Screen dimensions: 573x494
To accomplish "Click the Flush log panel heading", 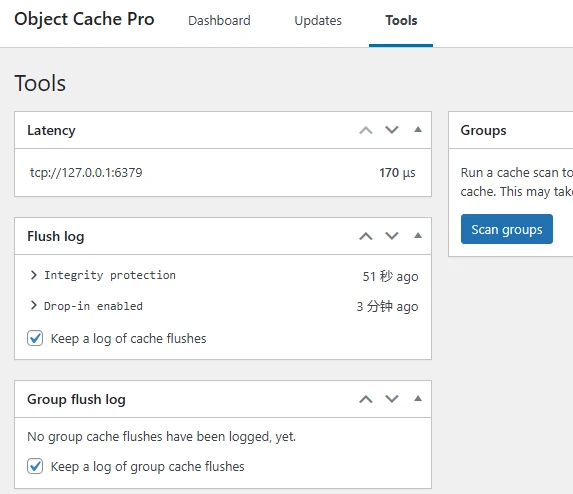I will 56,236.
